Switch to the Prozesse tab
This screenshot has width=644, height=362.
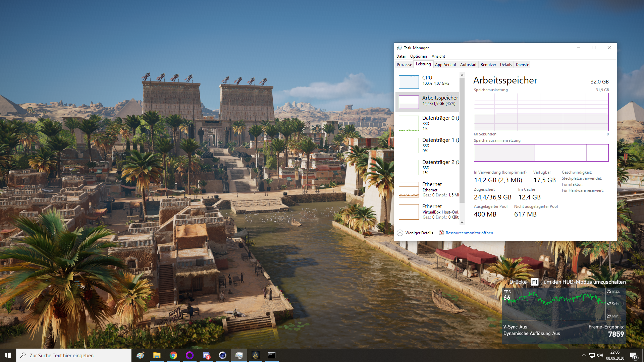pos(404,65)
